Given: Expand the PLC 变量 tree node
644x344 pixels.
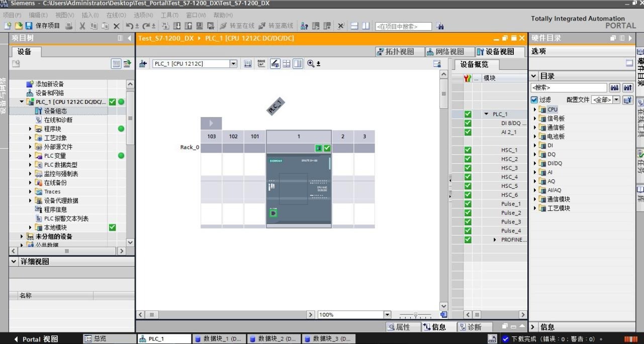Looking at the screenshot, I should coord(31,156).
